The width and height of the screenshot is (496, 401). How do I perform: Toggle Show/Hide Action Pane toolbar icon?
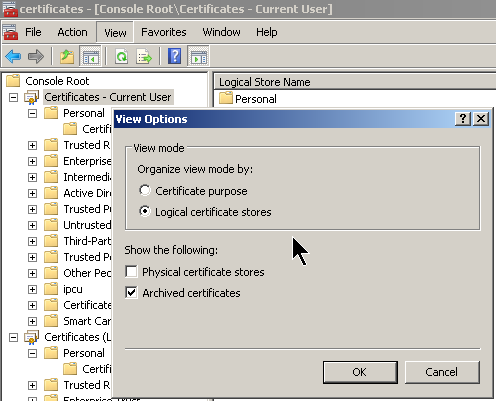199,56
